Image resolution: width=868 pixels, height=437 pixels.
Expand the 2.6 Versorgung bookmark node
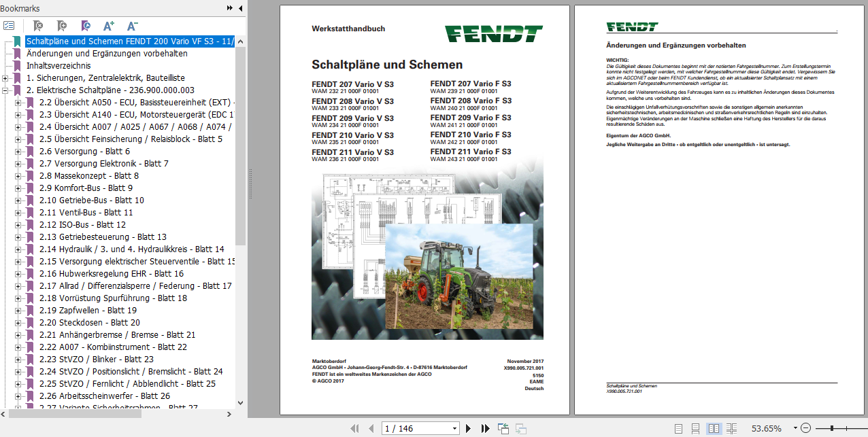pyautogui.click(x=18, y=152)
